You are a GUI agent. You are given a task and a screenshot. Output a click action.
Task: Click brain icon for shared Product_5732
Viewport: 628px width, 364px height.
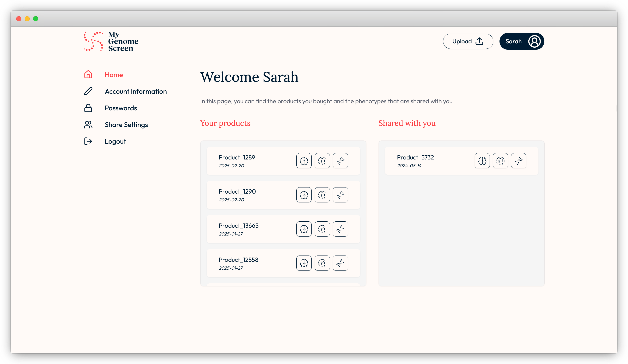click(x=482, y=161)
